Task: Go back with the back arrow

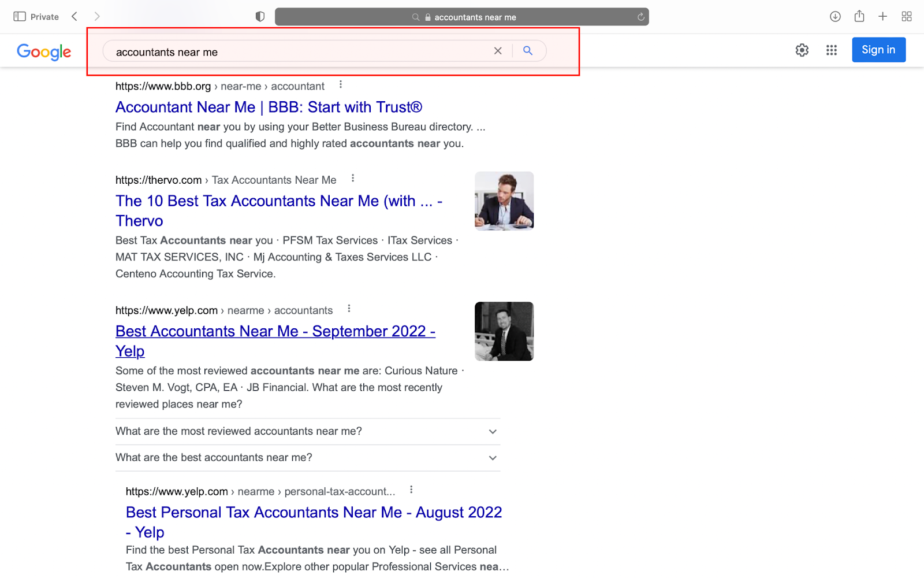Action: (x=74, y=17)
